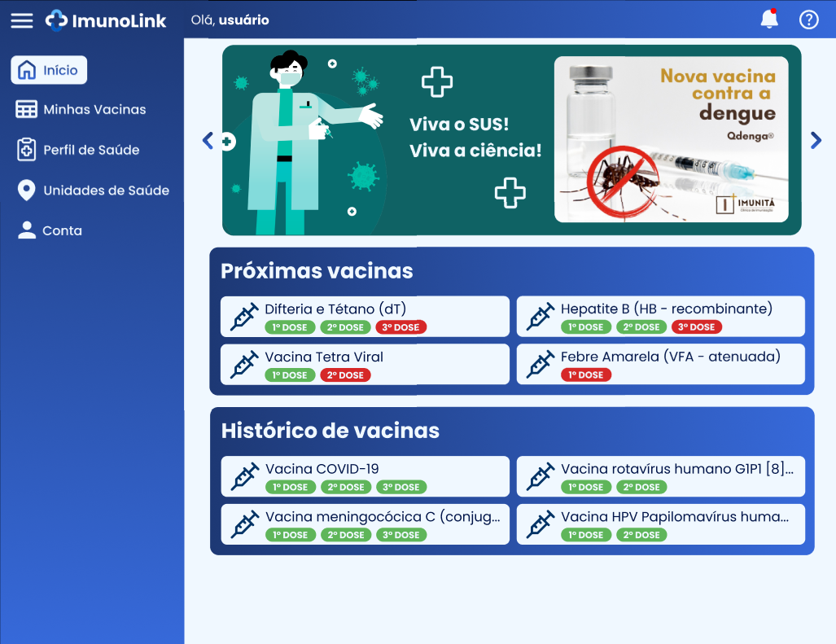
Task: Click the dengue vaccine Qdenga banner image
Action: point(671,139)
